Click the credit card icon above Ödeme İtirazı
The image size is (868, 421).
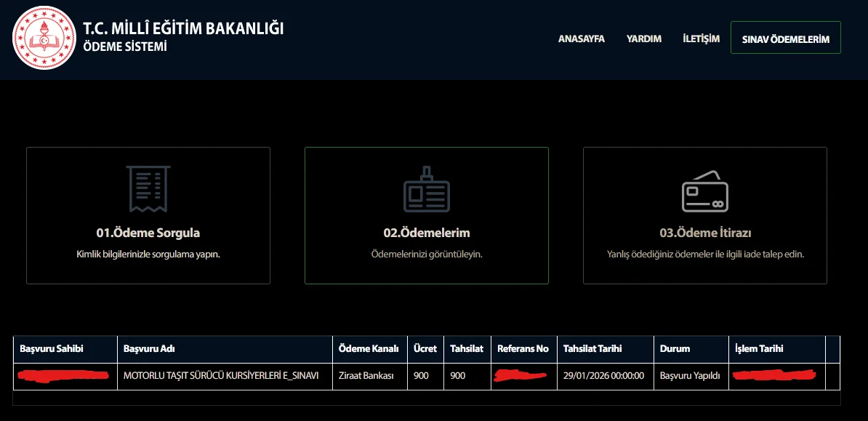pos(704,191)
